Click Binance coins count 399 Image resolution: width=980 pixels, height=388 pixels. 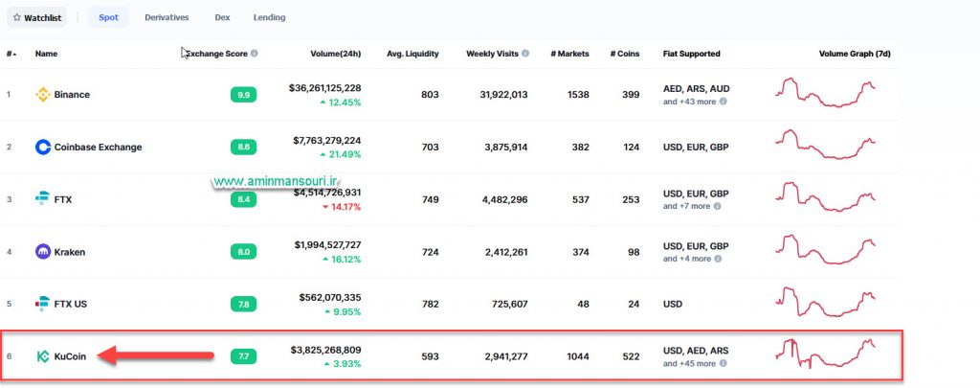(x=631, y=95)
